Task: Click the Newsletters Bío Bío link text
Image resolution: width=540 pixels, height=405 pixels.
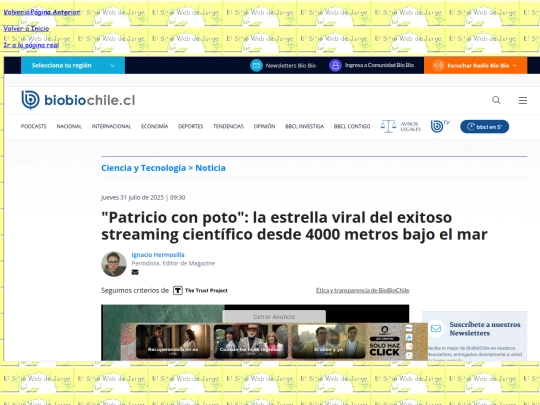Action: click(x=291, y=65)
